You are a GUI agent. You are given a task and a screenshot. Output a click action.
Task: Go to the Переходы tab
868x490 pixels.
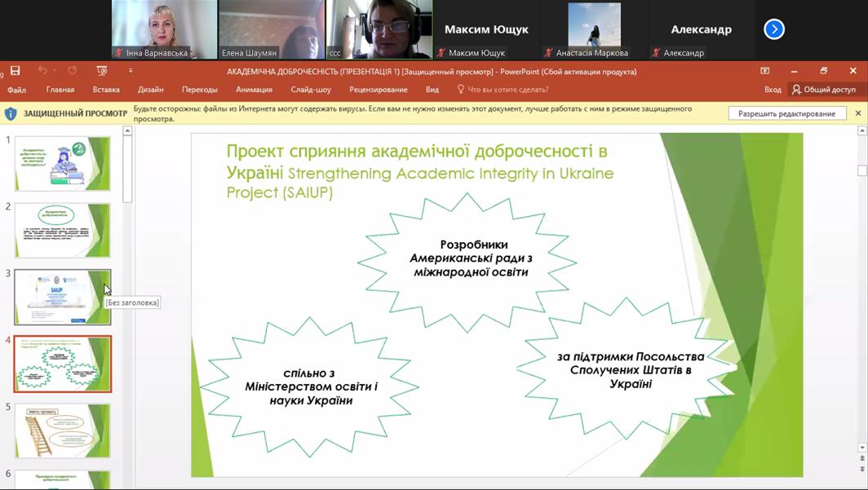(200, 90)
